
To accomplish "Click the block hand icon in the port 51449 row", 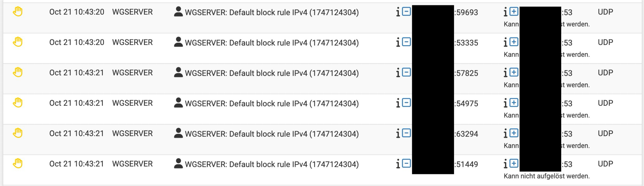I will tap(18, 164).
